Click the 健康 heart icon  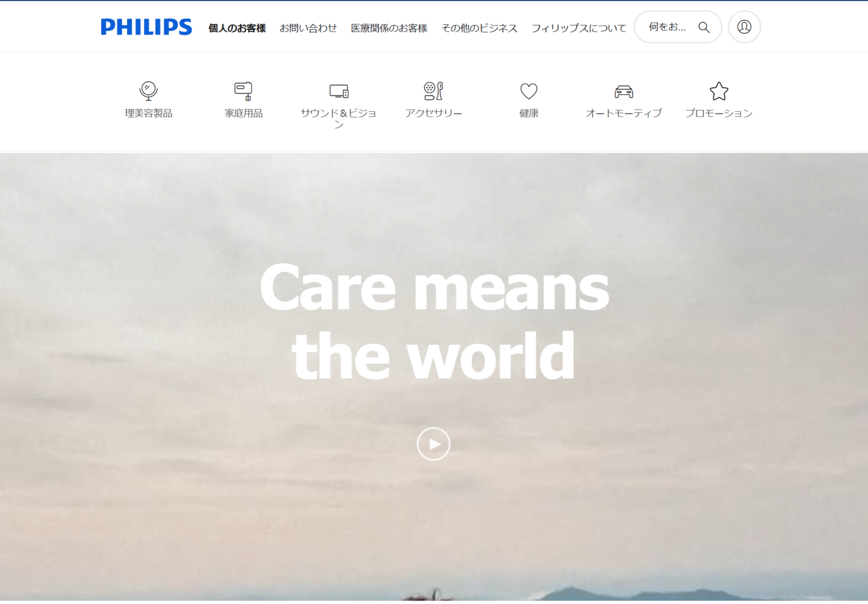point(529,91)
